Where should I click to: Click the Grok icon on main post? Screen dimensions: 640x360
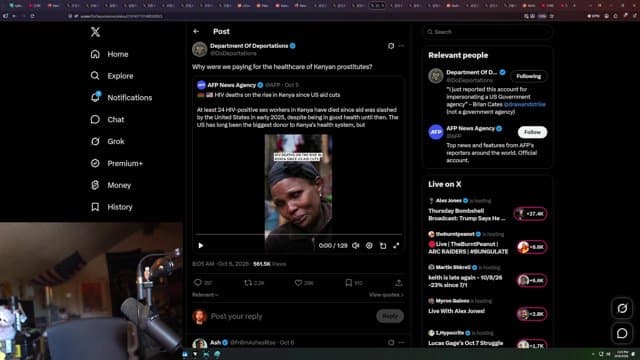pos(391,46)
